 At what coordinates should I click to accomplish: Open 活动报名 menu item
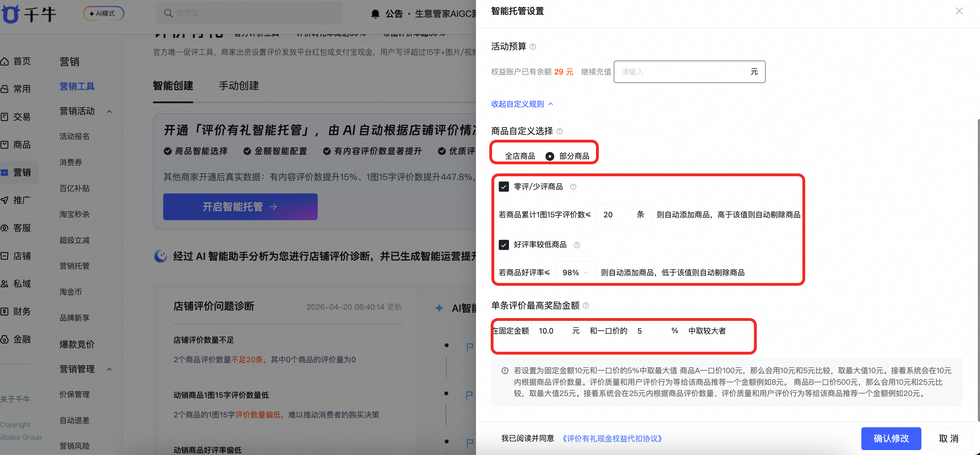74,136
